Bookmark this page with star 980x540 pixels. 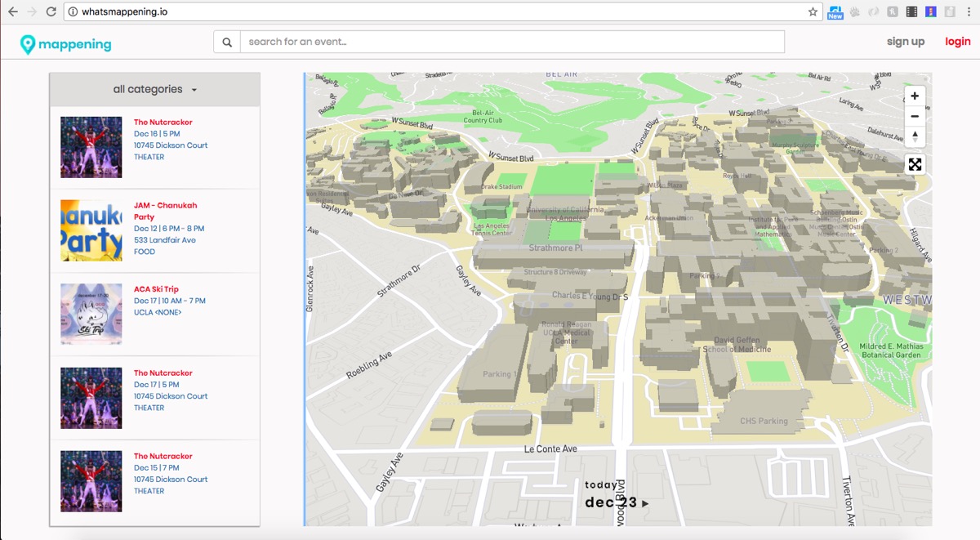point(813,12)
